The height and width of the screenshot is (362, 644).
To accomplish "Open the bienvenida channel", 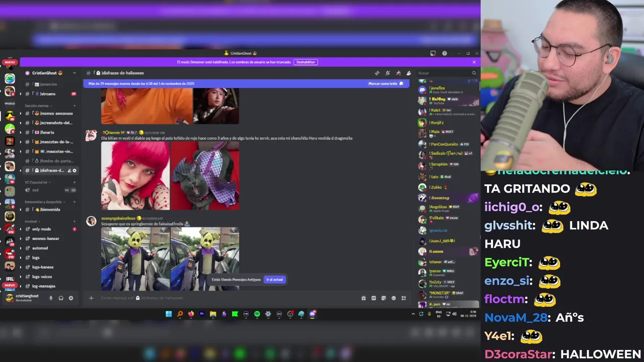I will tap(50, 210).
